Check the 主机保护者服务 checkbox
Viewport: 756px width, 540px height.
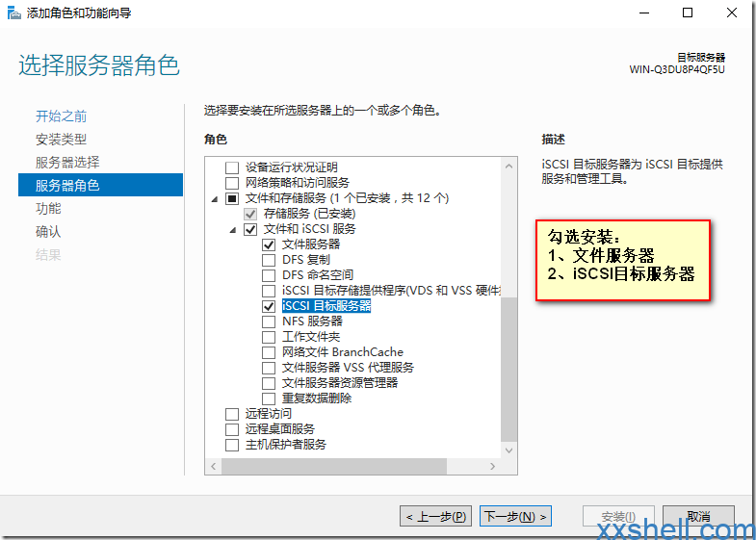pos(232,445)
